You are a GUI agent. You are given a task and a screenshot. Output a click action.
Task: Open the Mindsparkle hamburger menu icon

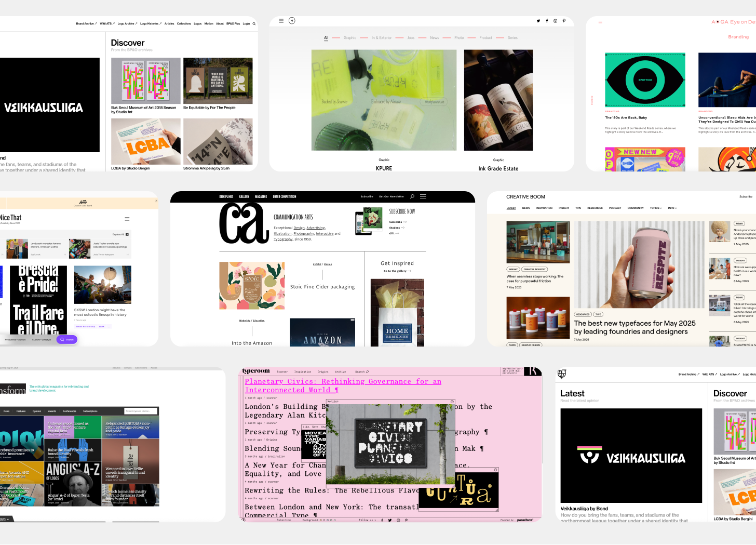[x=281, y=21]
